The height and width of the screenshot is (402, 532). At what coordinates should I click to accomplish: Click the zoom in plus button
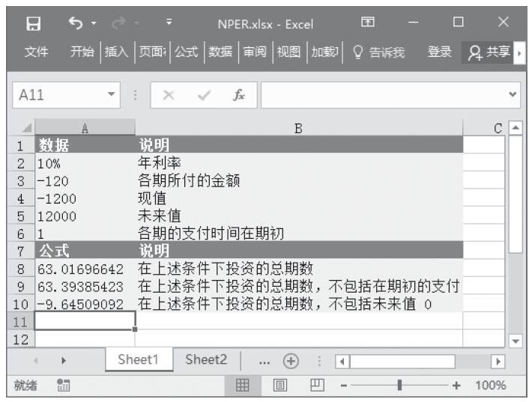tap(454, 386)
